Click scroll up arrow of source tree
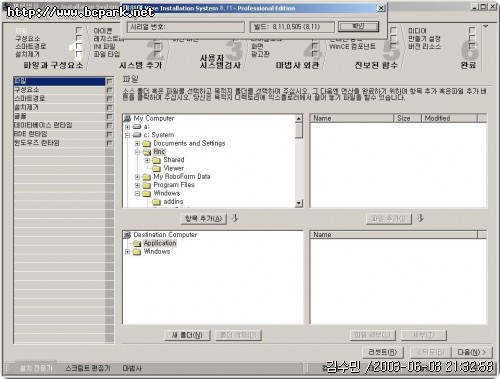Image resolution: width=500 pixels, height=379 pixels. [299, 119]
